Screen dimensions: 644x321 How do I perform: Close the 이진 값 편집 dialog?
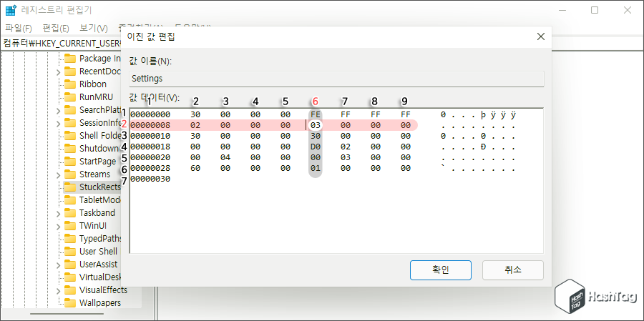541,37
